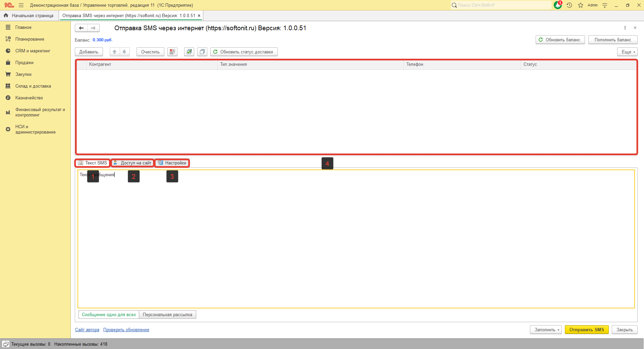Click the move row down arrow
The width and height of the screenshot is (644, 349).
pyautogui.click(x=124, y=52)
